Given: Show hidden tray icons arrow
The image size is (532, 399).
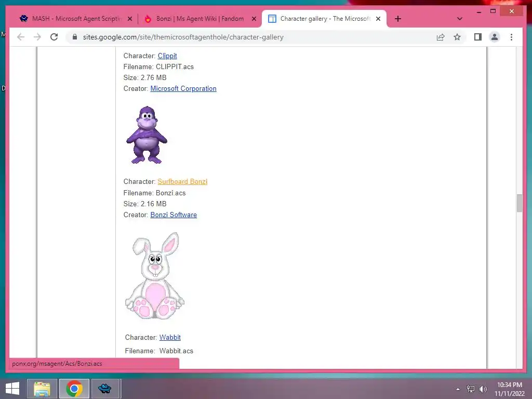Looking at the screenshot, I should coord(458,389).
